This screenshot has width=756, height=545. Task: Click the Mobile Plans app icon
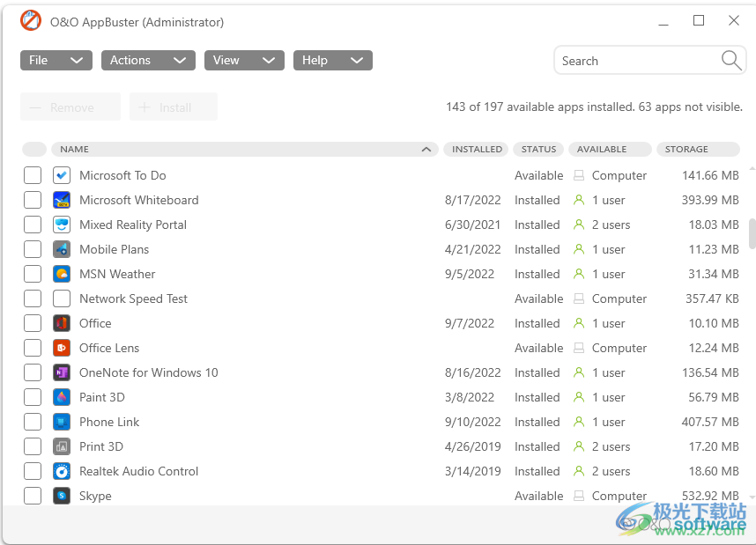(62, 249)
